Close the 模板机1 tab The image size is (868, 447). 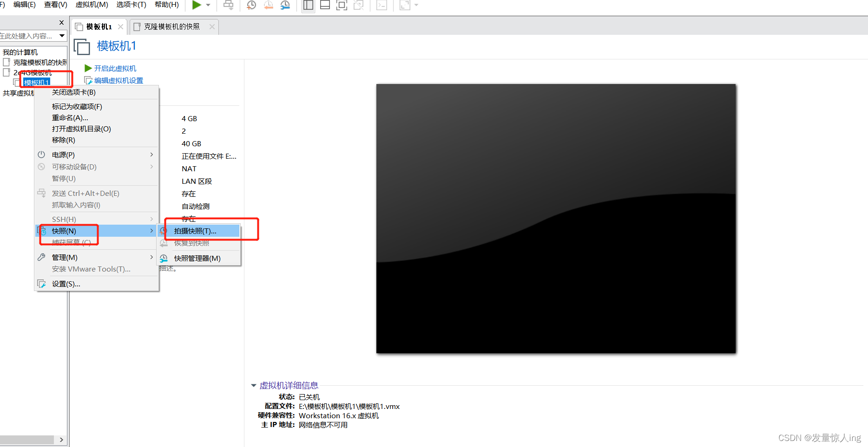coord(121,26)
